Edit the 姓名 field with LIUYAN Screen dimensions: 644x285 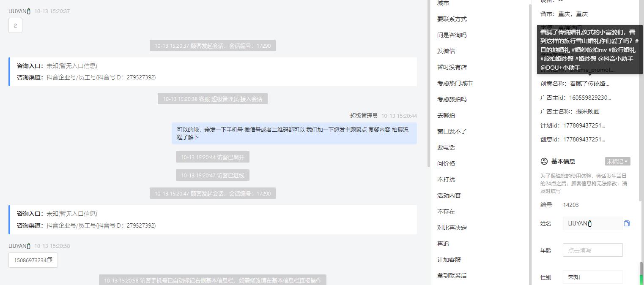tap(592, 223)
